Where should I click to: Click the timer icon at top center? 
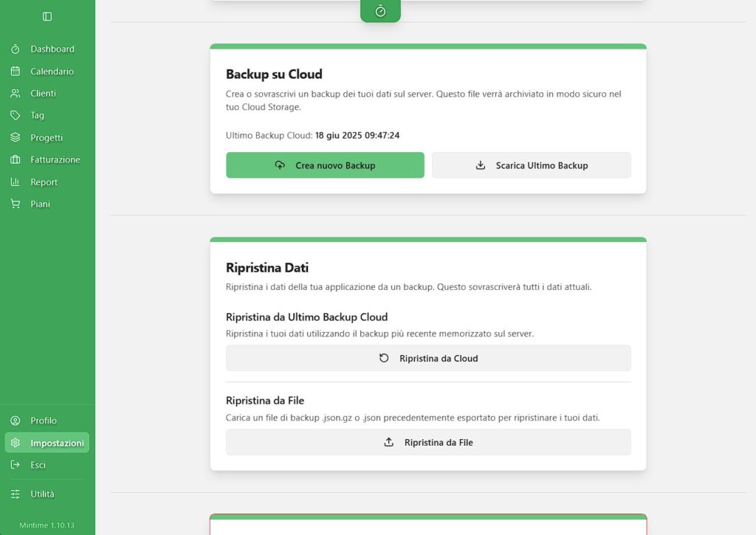[x=380, y=11]
